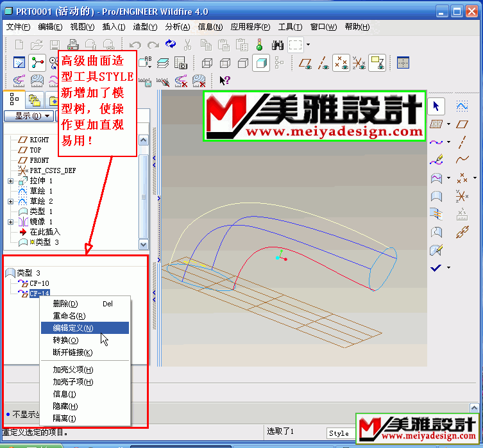Choose 编辑定义(N) in context menu

85,328
